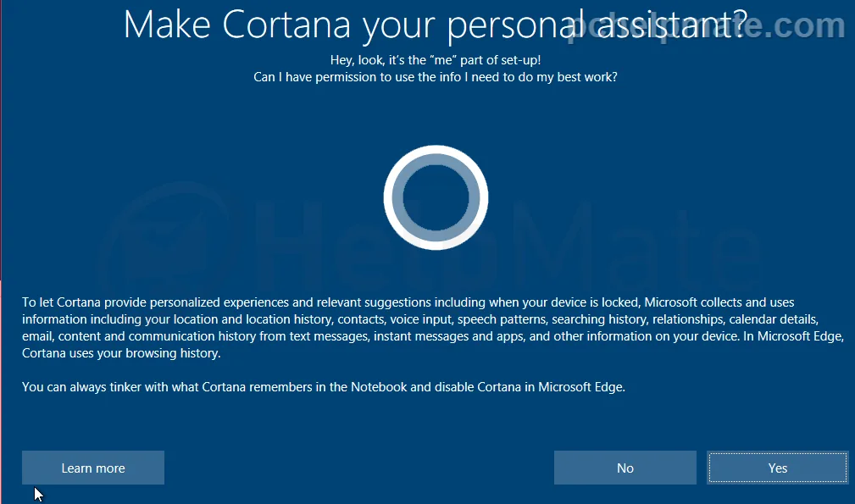Screen dimensions: 855x504
Task: Click the paragraph starting 'To let Cortana provide'
Action: (433, 328)
